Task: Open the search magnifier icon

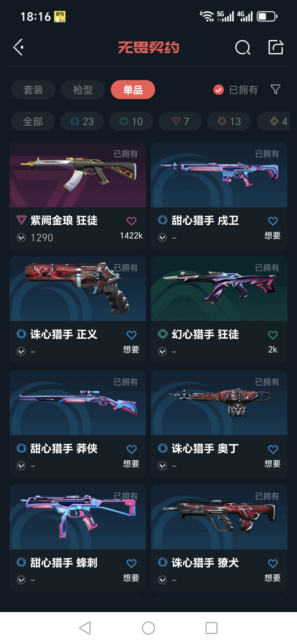Action: point(243,47)
